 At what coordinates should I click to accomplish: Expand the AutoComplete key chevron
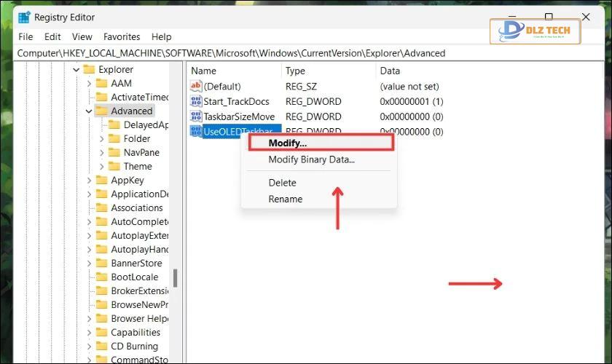[89, 222]
